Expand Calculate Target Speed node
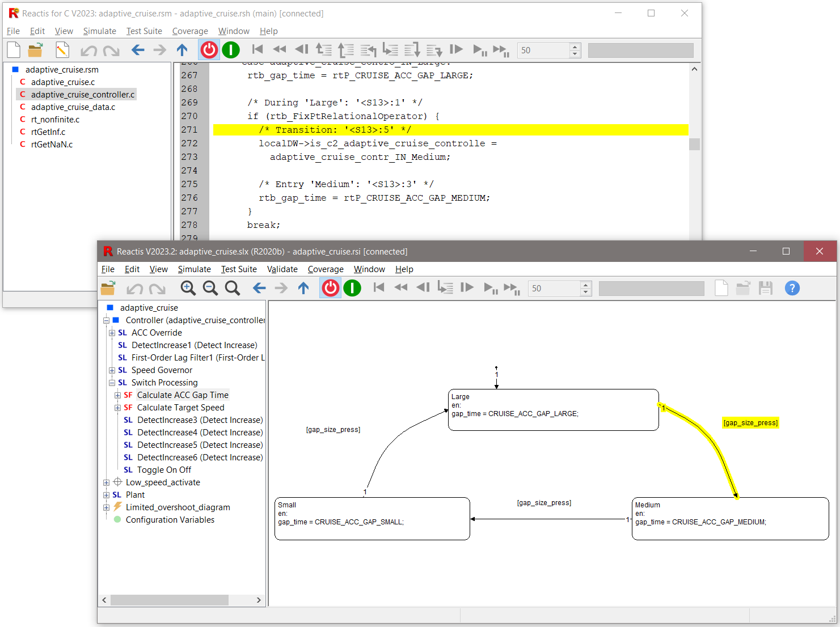The width and height of the screenshot is (840, 627). pos(117,408)
